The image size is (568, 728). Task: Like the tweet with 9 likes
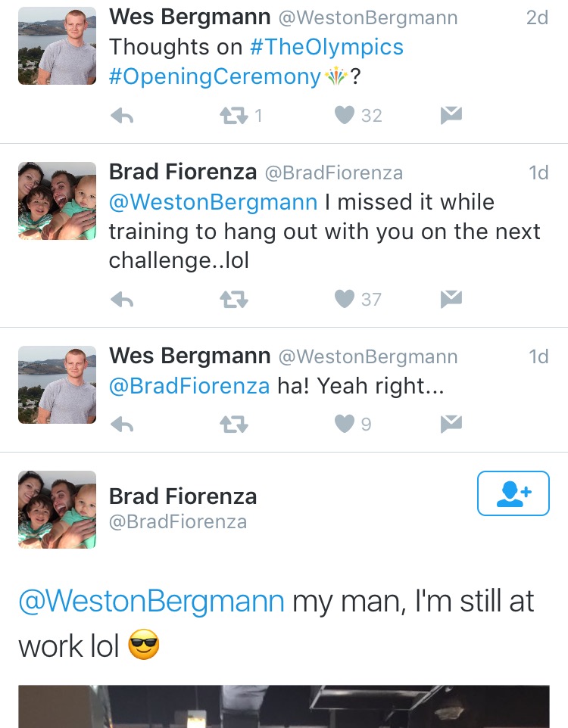[345, 424]
